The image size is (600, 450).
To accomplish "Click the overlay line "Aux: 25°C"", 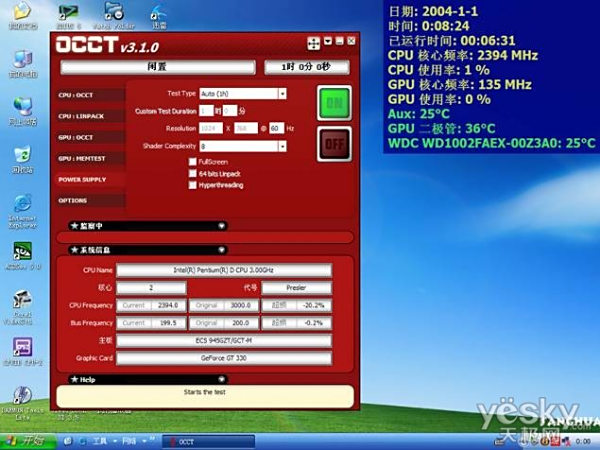I will coord(419,114).
